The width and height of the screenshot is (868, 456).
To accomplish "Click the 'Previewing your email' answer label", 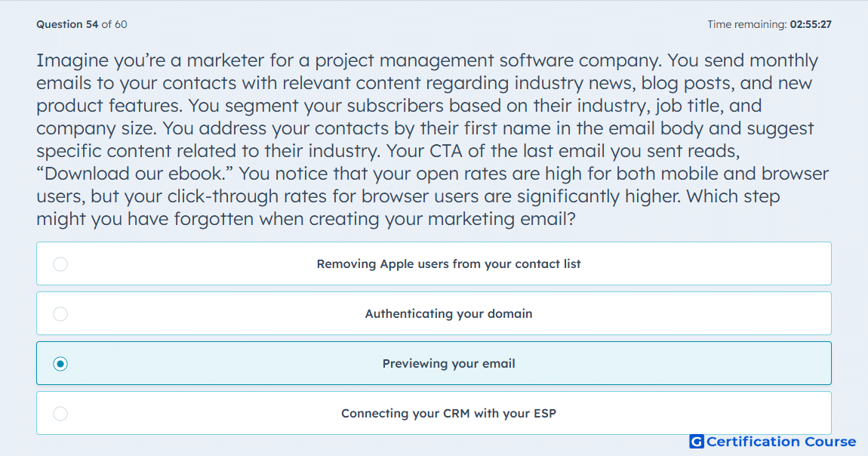I will (x=448, y=364).
